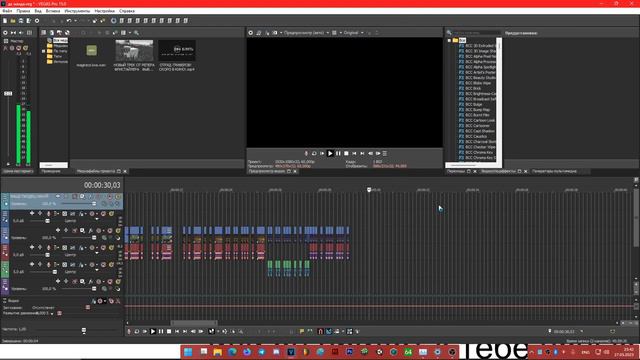This screenshot has height=360, width=640.
Task: Click the master volume fader handle
Action: [8, 93]
